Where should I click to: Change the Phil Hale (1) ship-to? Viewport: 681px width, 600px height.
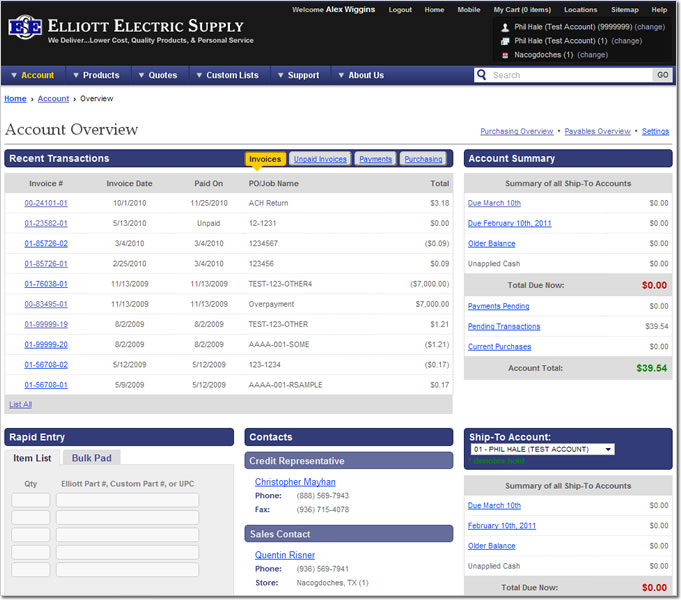626,41
